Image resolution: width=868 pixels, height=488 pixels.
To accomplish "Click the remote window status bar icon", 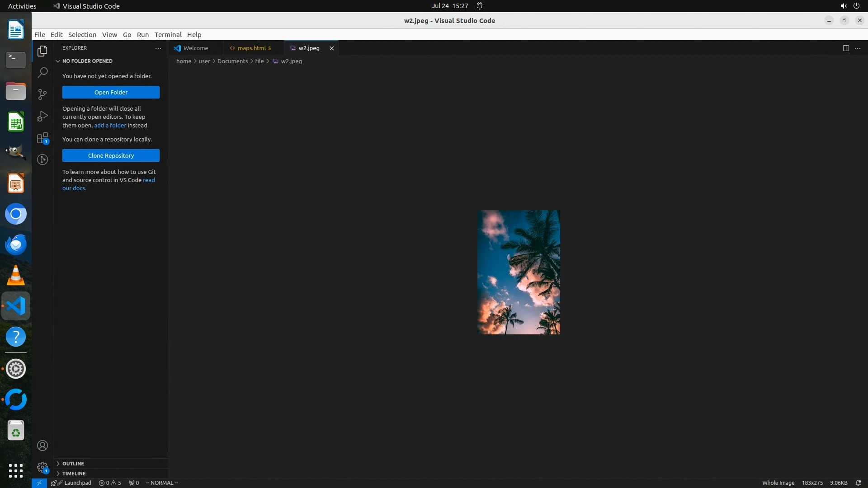I will (39, 483).
